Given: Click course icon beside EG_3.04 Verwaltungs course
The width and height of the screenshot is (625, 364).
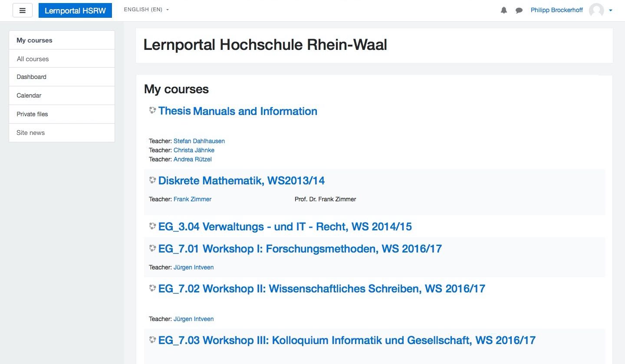Looking at the screenshot, I should pyautogui.click(x=152, y=226).
